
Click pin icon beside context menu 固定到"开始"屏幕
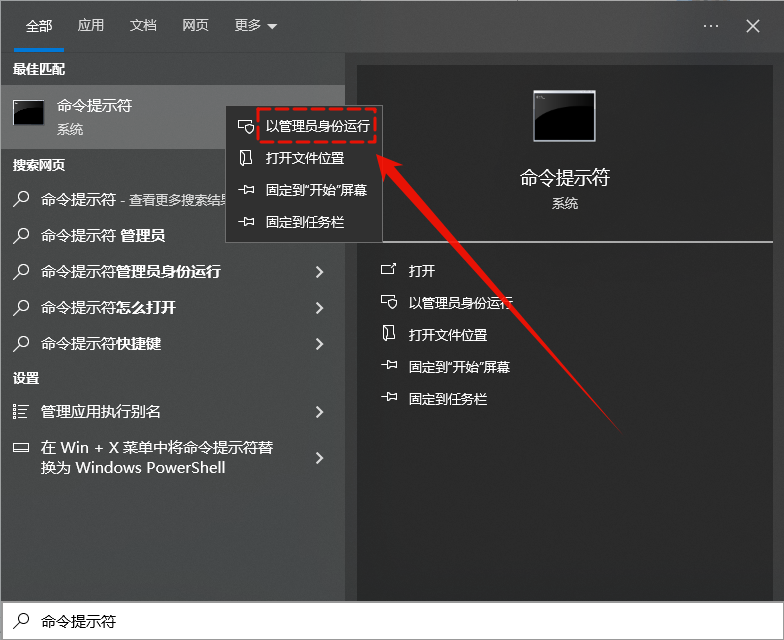[x=246, y=190]
